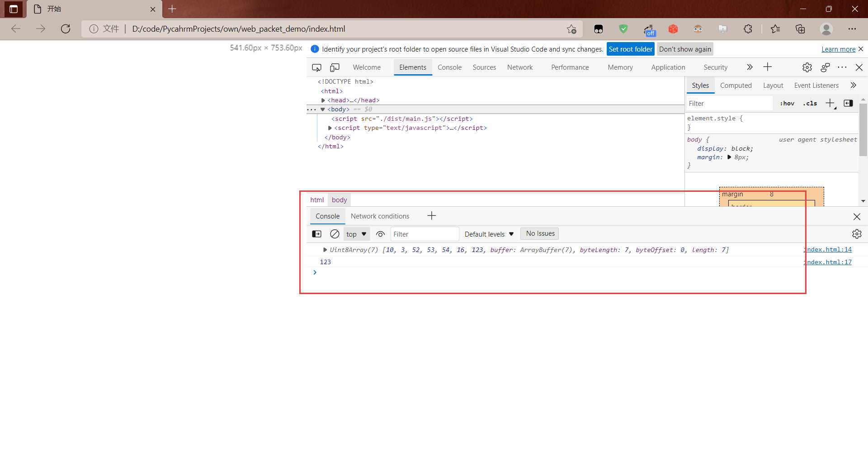868x466 pixels.
Task: Expand the text/javascript script node
Action: click(x=330, y=128)
